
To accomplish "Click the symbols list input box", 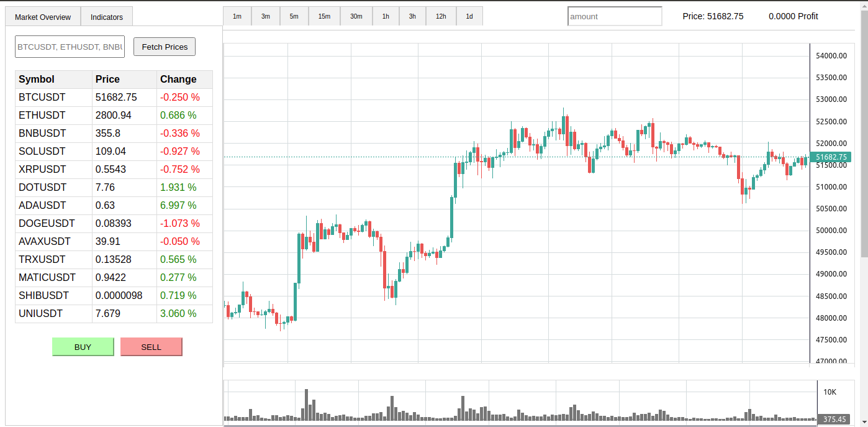I will point(70,47).
